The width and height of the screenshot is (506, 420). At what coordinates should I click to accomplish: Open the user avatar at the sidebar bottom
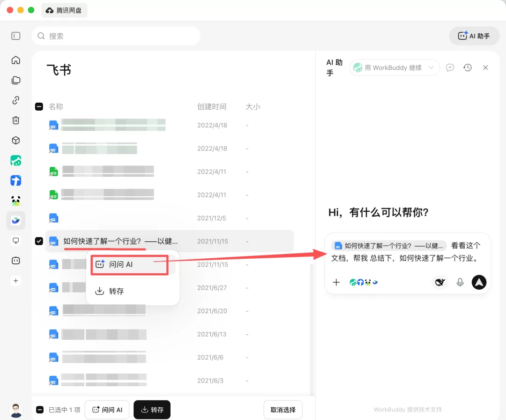pyautogui.click(x=16, y=410)
